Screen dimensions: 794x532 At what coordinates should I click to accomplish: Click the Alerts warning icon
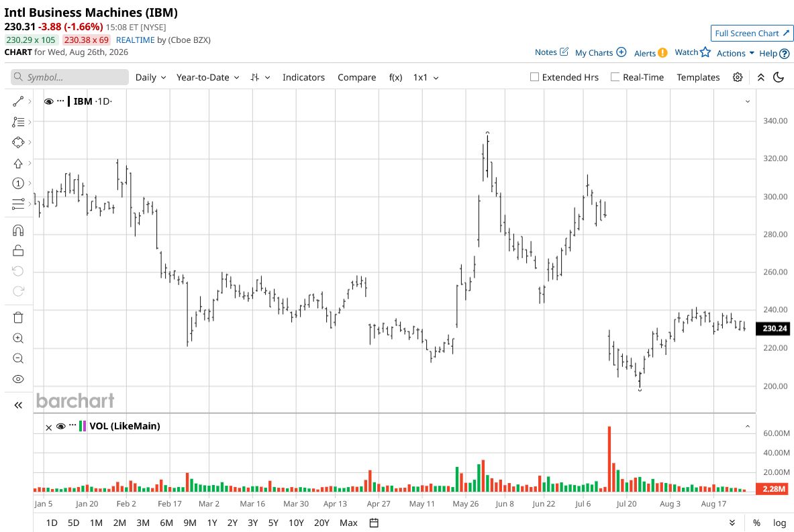click(662, 52)
